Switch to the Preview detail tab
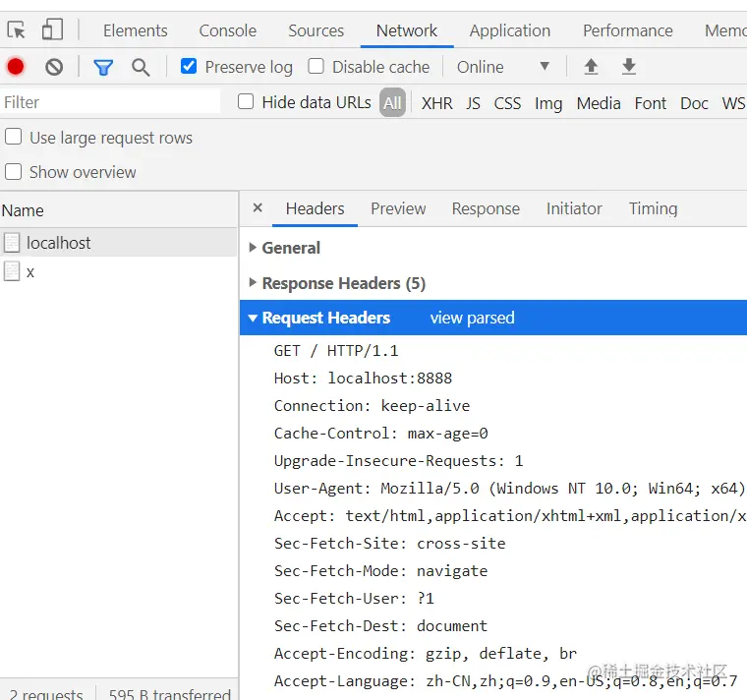The image size is (747, 700). (398, 208)
